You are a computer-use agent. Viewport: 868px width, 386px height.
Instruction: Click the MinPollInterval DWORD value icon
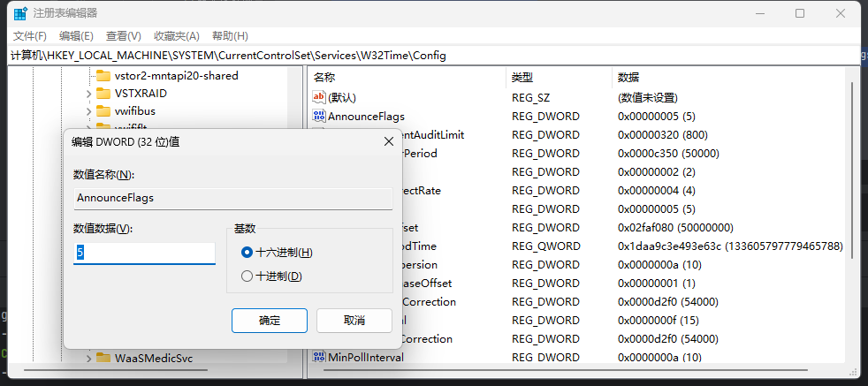click(x=319, y=357)
